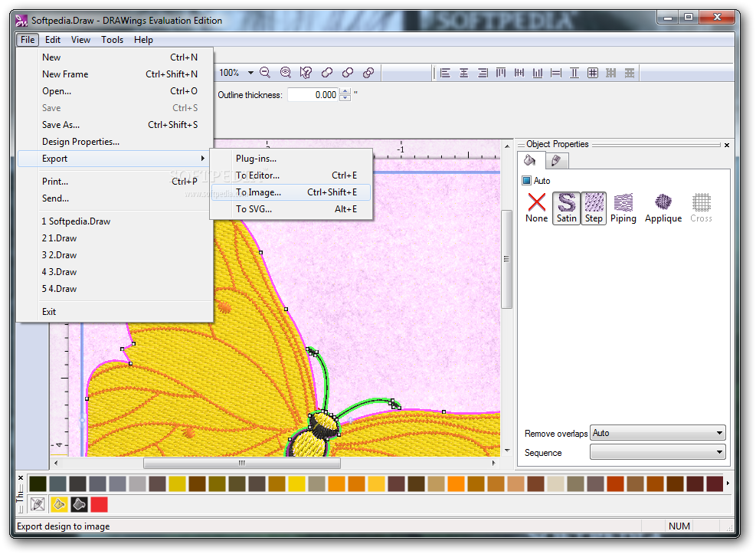
Task: Choose Plug-ins in Export submenu
Action: click(291, 159)
